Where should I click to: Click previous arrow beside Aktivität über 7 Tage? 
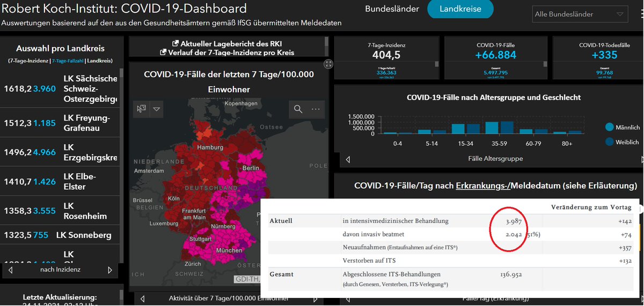coord(142,298)
